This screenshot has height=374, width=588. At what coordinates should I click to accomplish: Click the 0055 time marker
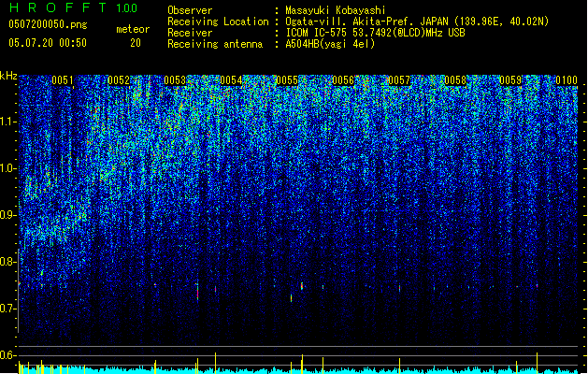tap(287, 80)
